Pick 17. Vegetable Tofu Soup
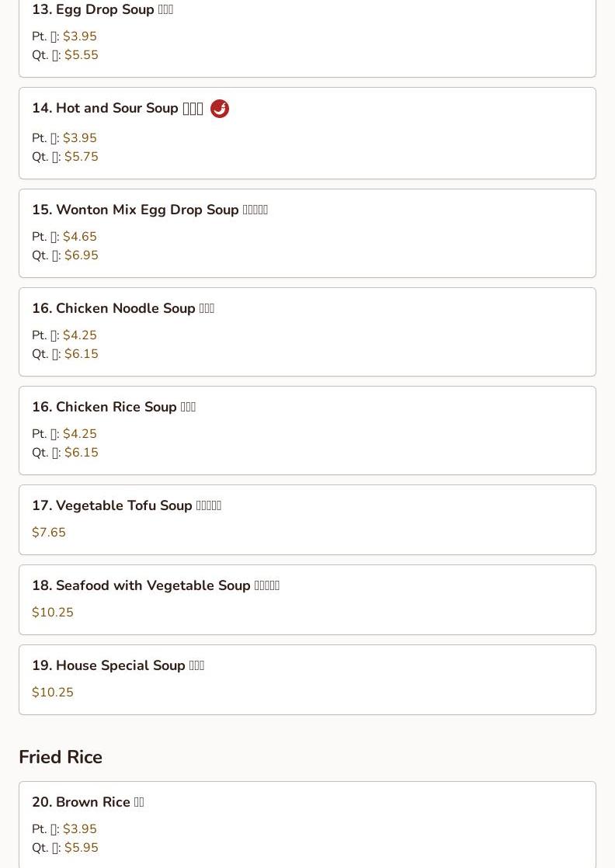 [126, 505]
